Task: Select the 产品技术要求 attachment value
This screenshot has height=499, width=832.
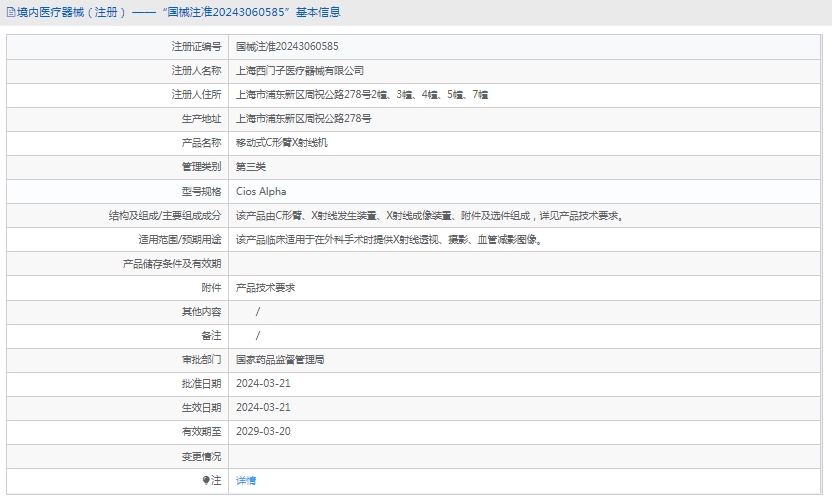Action: 265,288
